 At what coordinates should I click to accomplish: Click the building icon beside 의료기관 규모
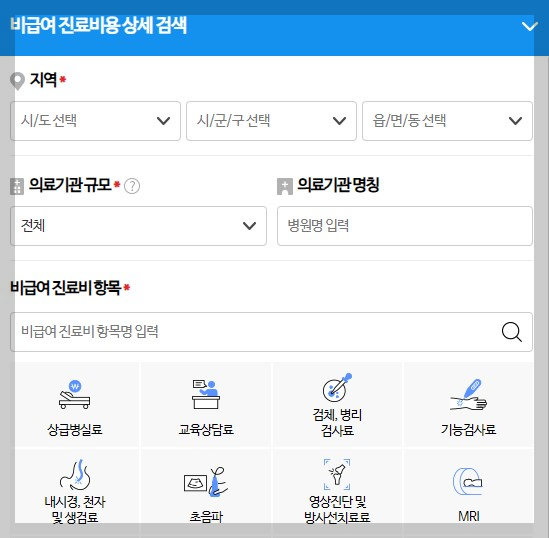tap(17, 186)
